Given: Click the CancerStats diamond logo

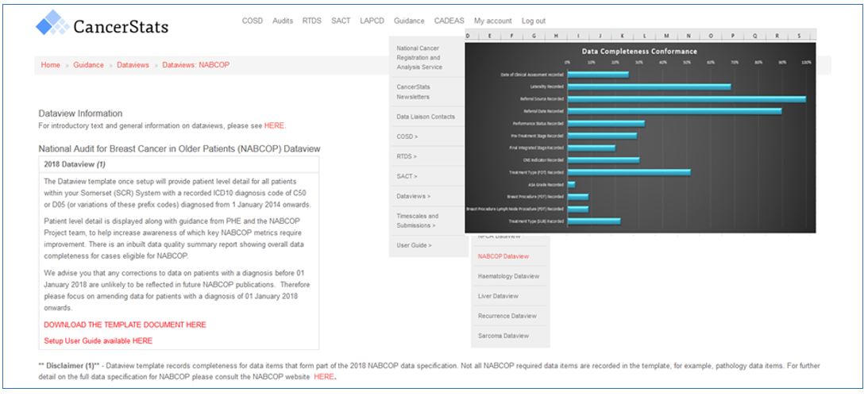Looking at the screenshot, I should pyautogui.click(x=52, y=23).
